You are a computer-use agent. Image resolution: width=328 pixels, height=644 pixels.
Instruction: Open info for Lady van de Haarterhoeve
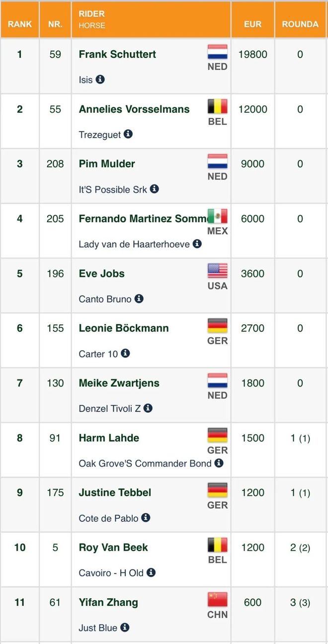(x=197, y=243)
